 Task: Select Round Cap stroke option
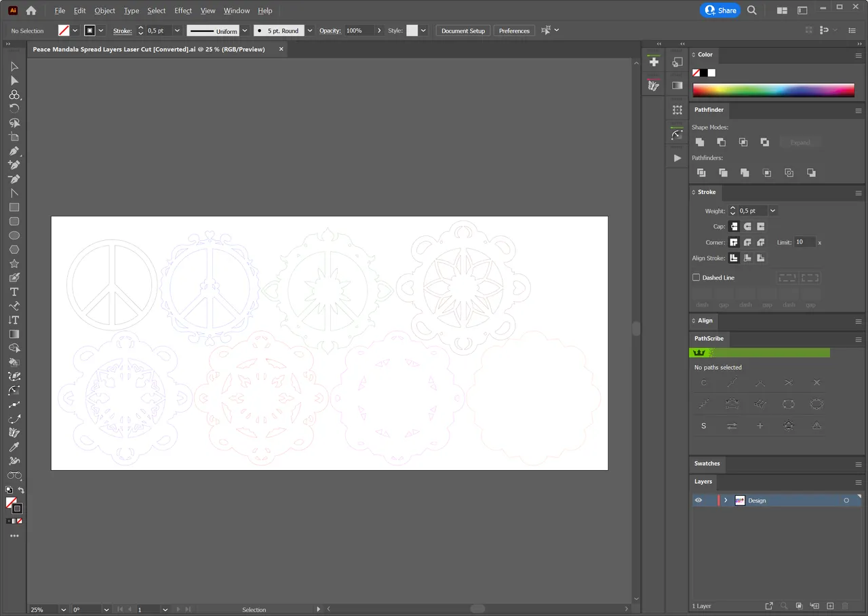747,227
